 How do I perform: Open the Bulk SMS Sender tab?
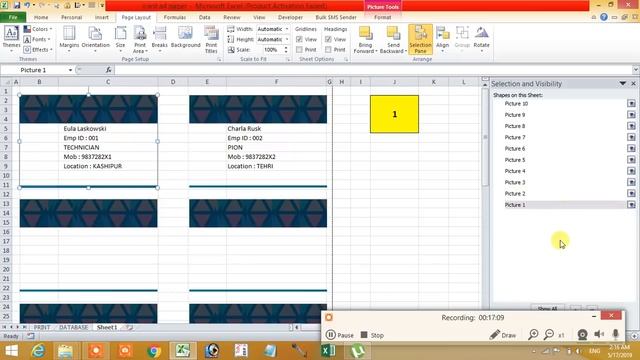click(336, 17)
